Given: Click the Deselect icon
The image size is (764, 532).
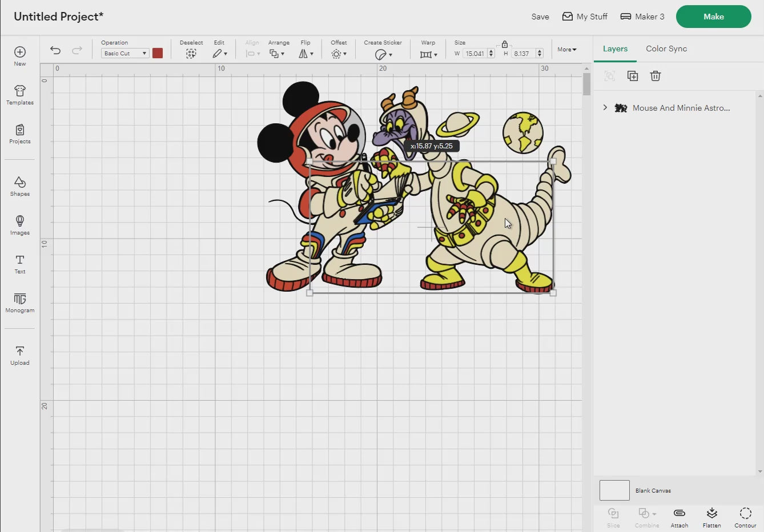Looking at the screenshot, I should (x=191, y=53).
